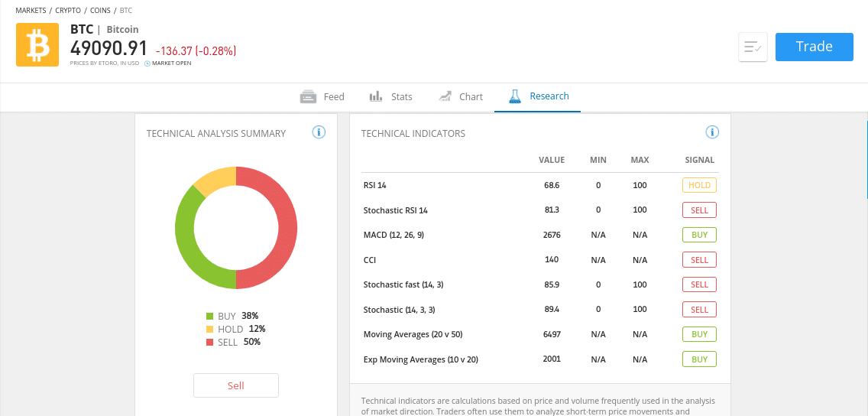
Task: Click the Bitcoin logo icon
Action: pyautogui.click(x=37, y=45)
